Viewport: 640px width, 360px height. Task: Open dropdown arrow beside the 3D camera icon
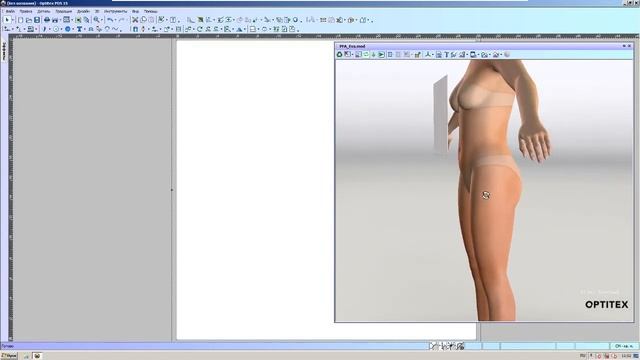click(x=478, y=54)
